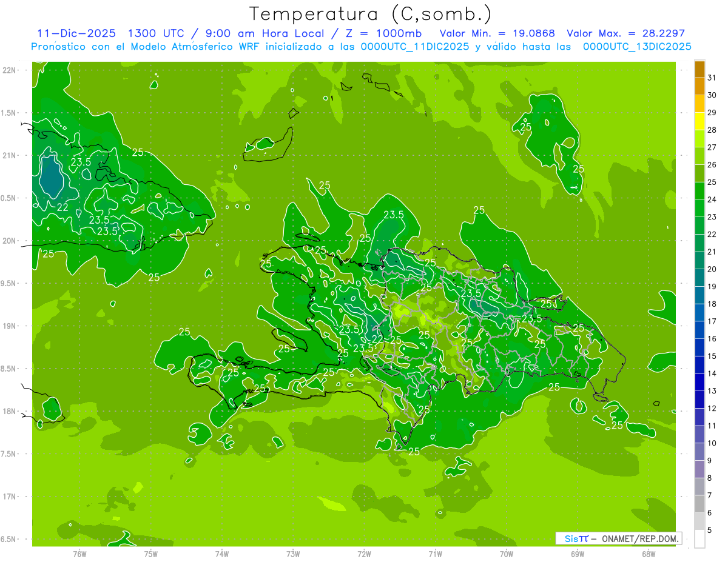
Task: Click the 71W longitude label
Action: (435, 554)
